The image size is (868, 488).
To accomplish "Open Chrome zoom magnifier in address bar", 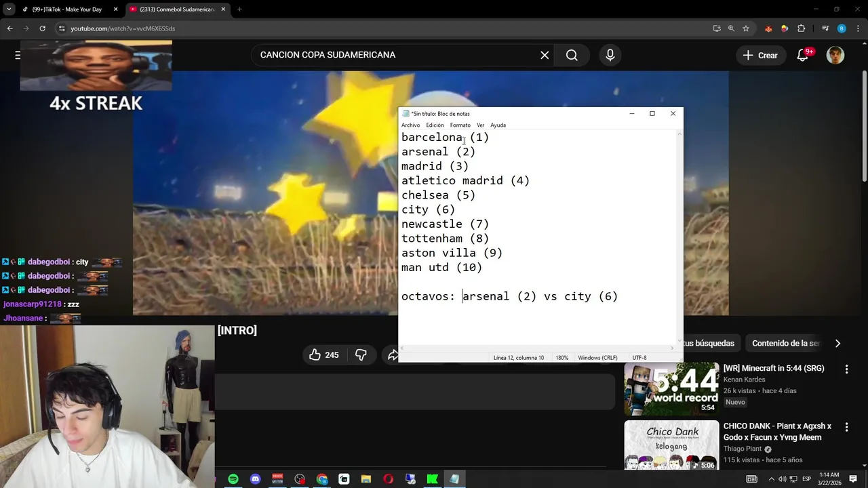I will pyautogui.click(x=731, y=28).
